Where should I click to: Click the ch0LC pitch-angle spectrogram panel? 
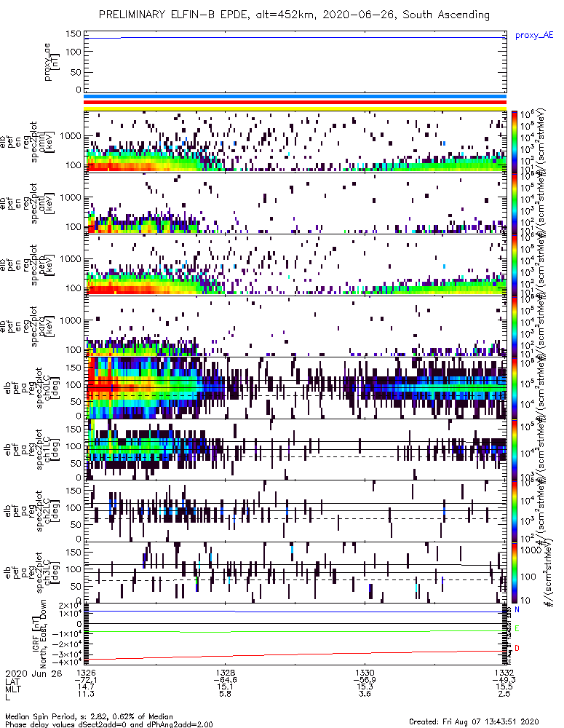[x=295, y=388]
